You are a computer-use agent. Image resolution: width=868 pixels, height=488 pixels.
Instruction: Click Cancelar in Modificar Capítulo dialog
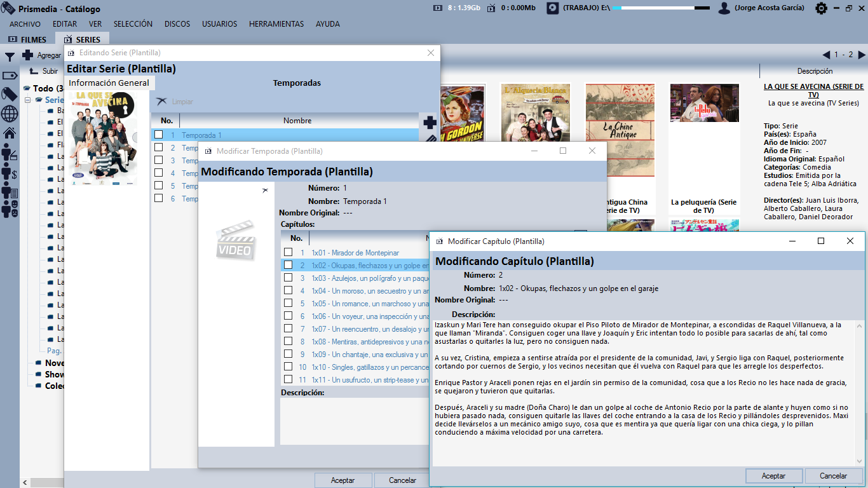(x=833, y=475)
